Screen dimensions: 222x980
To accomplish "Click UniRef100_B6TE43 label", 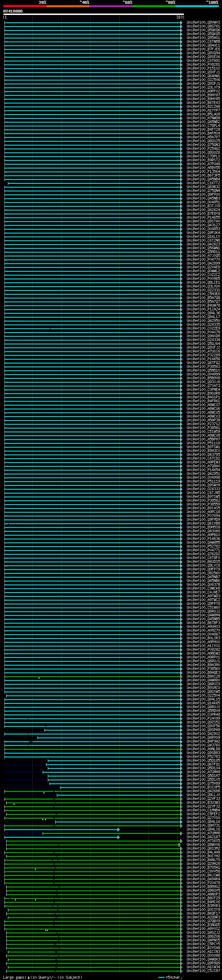I will [x=203, y=103].
